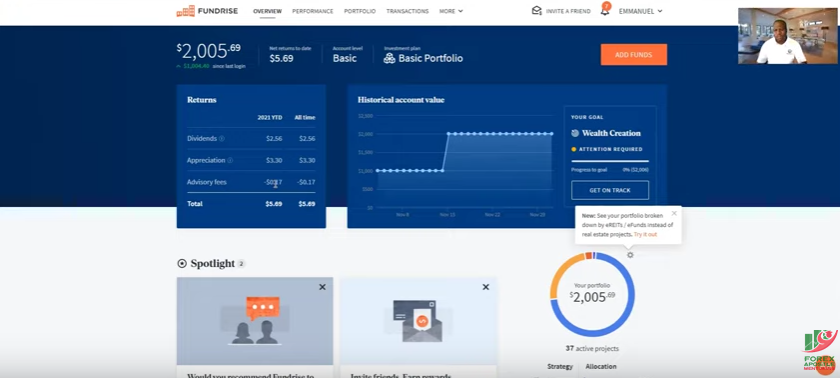The image size is (840, 378).
Task: Open the Transactions tab
Action: 407,11
